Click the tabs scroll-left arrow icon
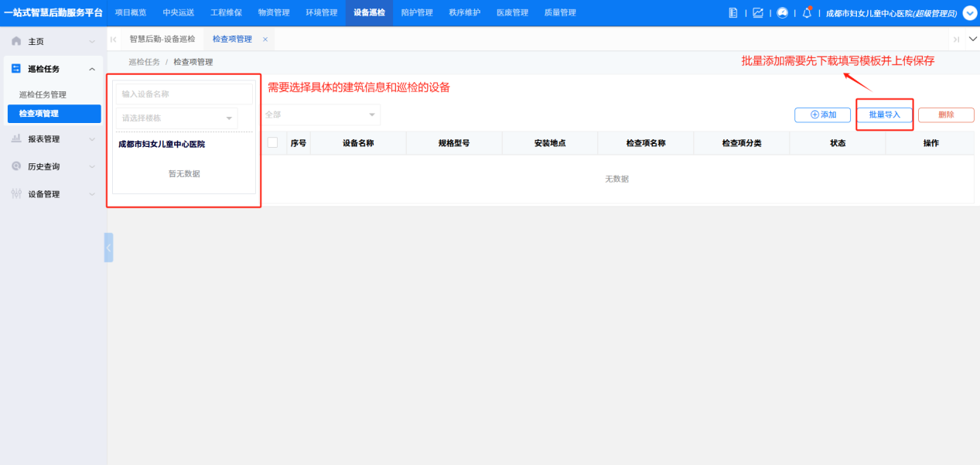The height and width of the screenshot is (465, 980). click(x=114, y=39)
